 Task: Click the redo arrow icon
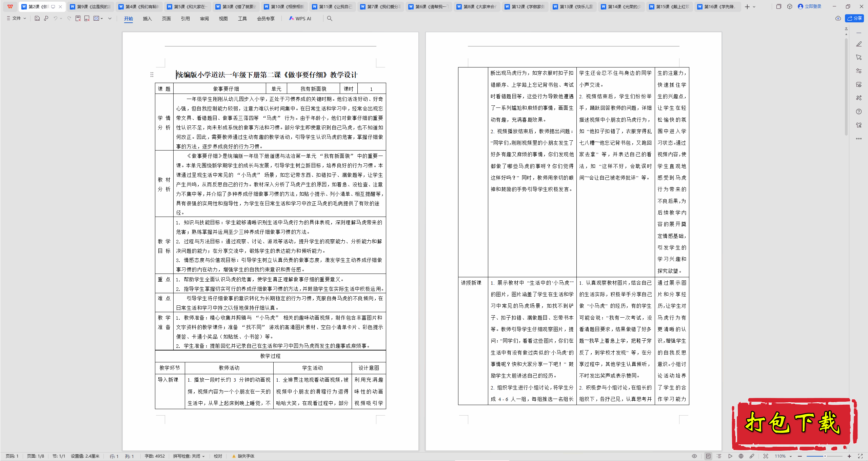69,18
